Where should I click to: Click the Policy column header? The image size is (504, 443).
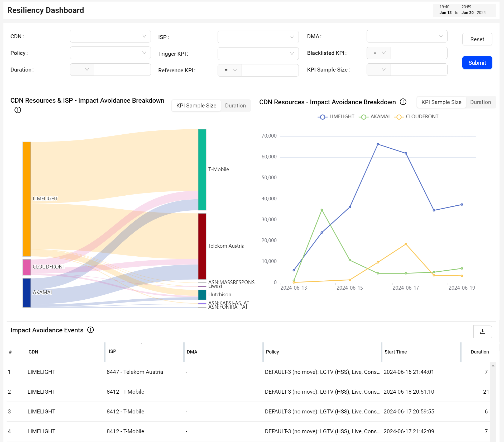pos(272,352)
